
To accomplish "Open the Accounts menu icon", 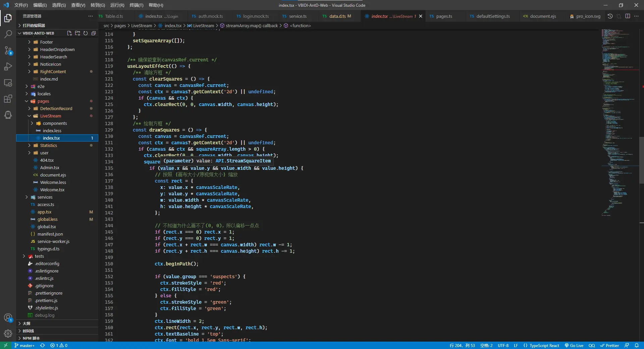I will (x=8, y=317).
